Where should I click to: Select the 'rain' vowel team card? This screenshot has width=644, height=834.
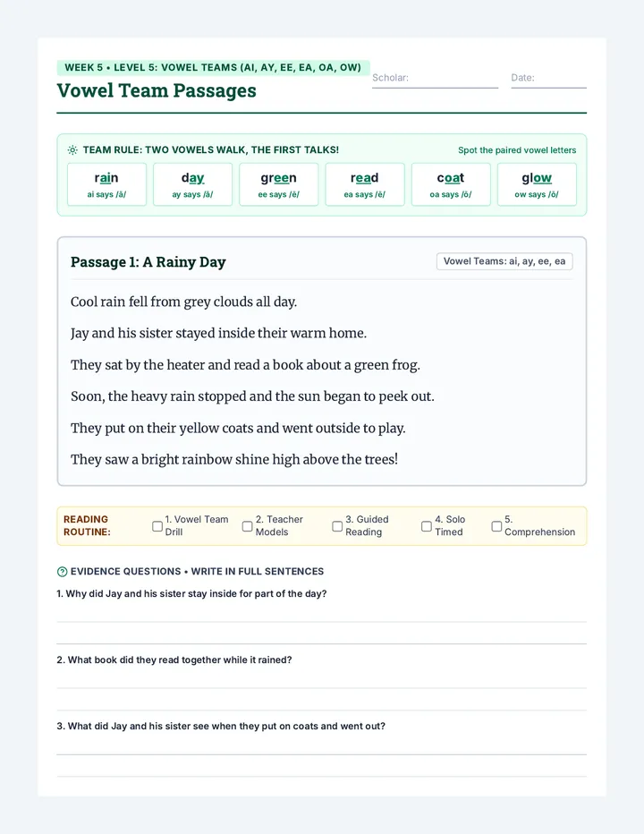coord(107,184)
